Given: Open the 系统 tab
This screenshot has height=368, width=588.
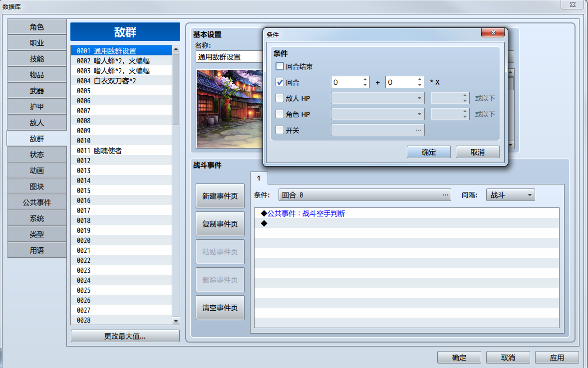Looking at the screenshot, I should [37, 218].
